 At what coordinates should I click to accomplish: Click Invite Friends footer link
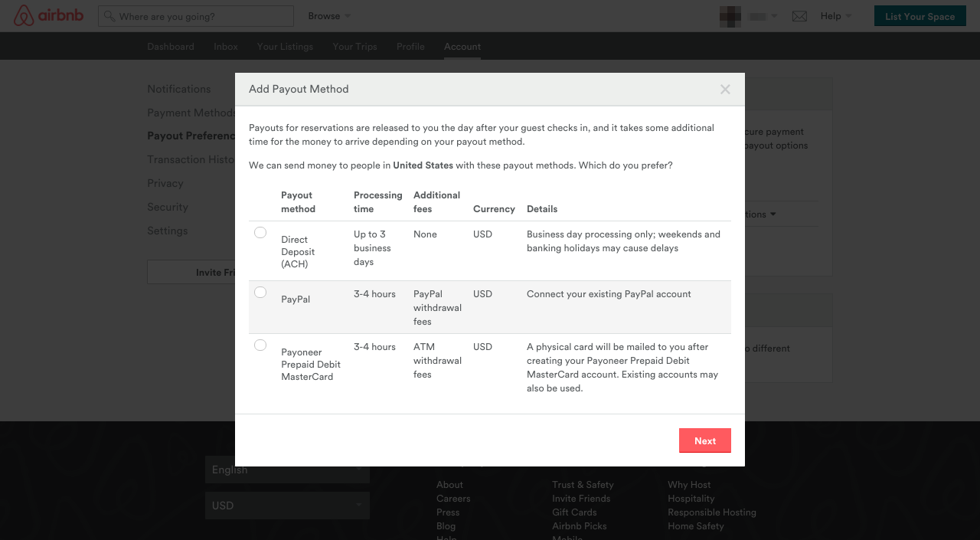(x=581, y=499)
